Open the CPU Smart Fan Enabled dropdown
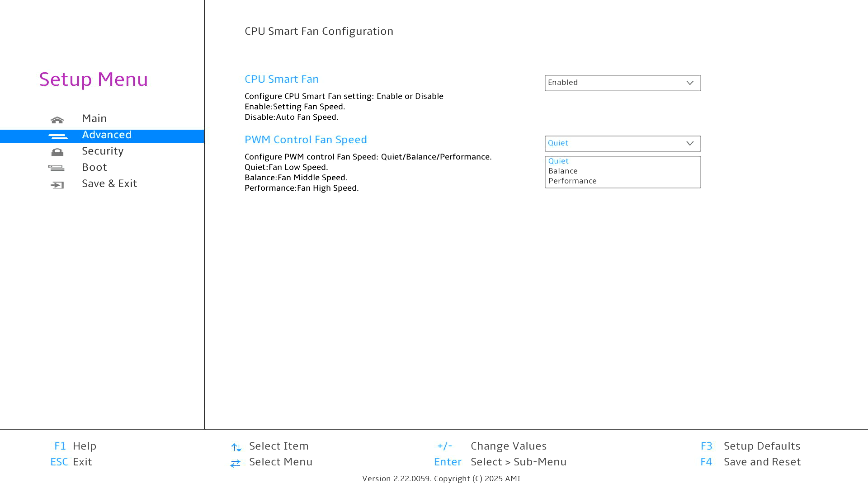The width and height of the screenshot is (868, 488). (x=622, y=83)
